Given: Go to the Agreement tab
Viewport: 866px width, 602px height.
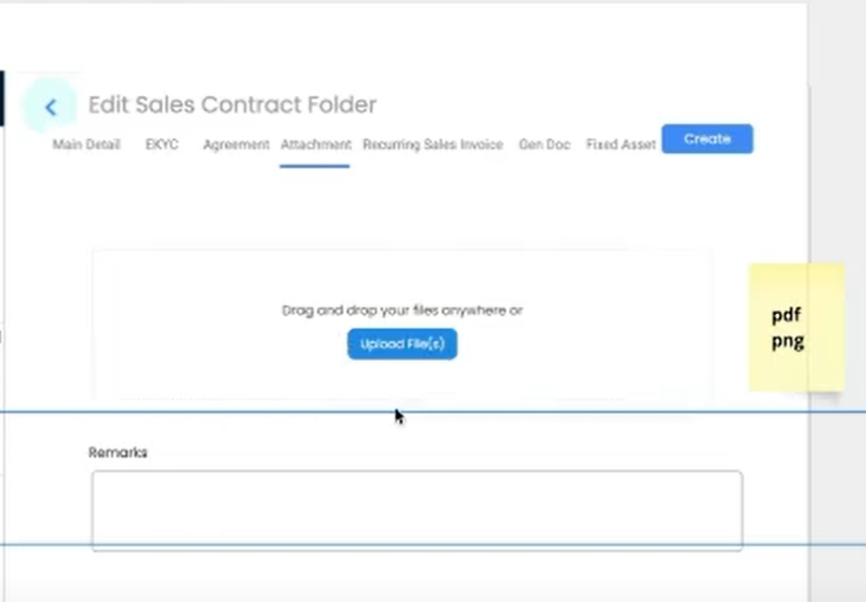Looking at the screenshot, I should [x=236, y=145].
